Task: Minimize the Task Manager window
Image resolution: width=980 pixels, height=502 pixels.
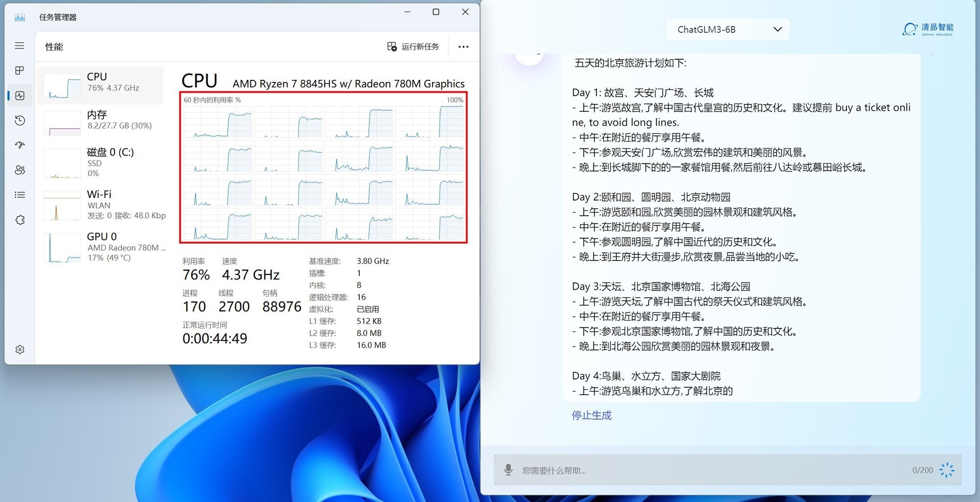Action: (x=407, y=12)
